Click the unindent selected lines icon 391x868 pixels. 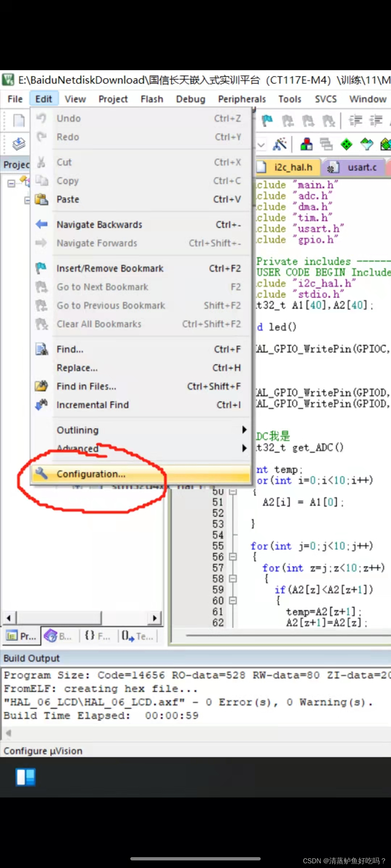(376, 120)
